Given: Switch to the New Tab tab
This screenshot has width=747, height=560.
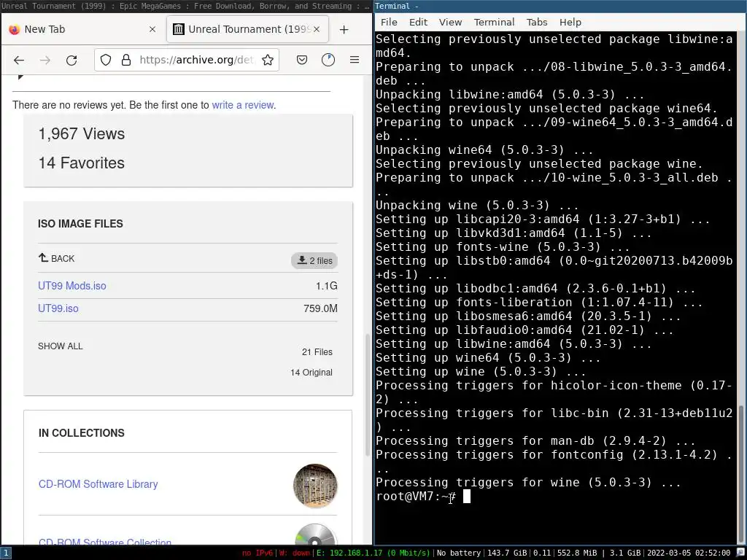Looking at the screenshot, I should click(x=82, y=29).
